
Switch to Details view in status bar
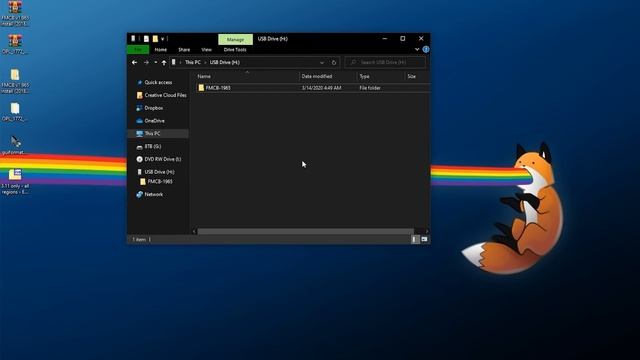tap(415, 240)
